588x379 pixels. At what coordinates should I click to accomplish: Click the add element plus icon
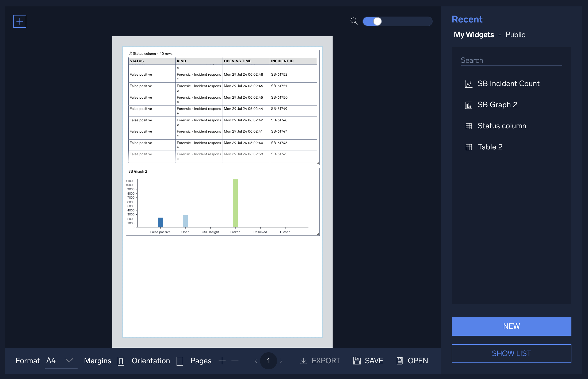pyautogui.click(x=20, y=21)
